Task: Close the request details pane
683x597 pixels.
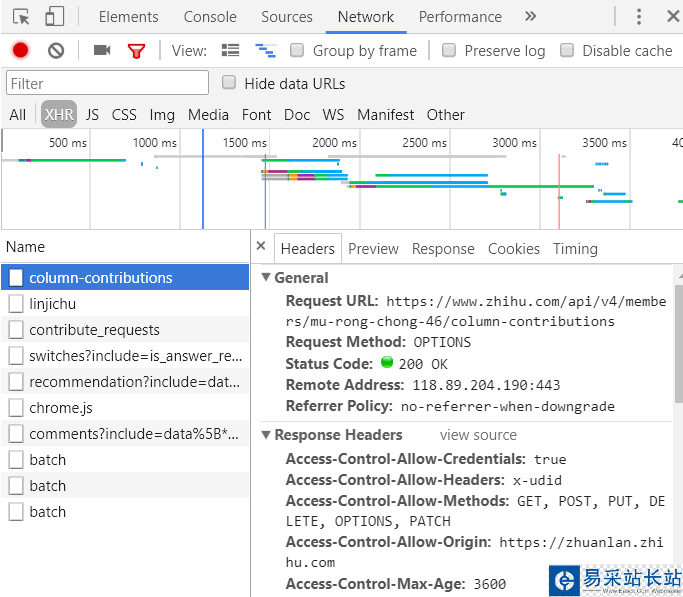Action: pos(261,246)
